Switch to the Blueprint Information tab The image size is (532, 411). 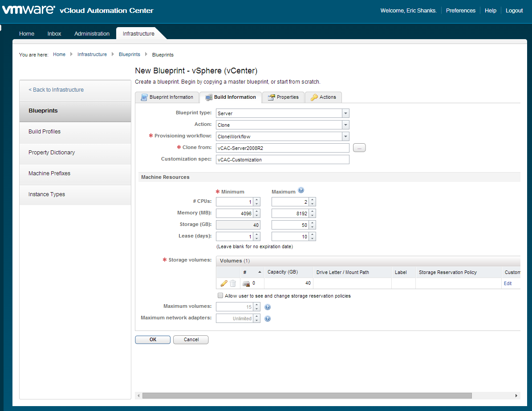(167, 97)
